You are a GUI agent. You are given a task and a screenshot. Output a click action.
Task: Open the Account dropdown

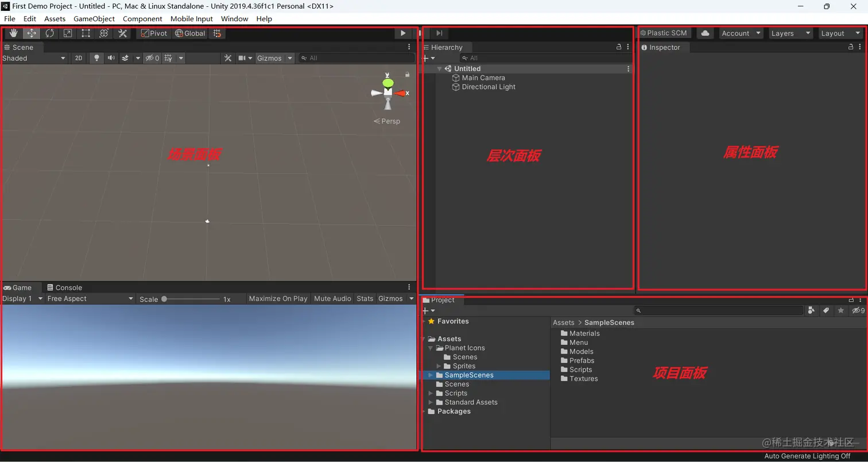(741, 33)
